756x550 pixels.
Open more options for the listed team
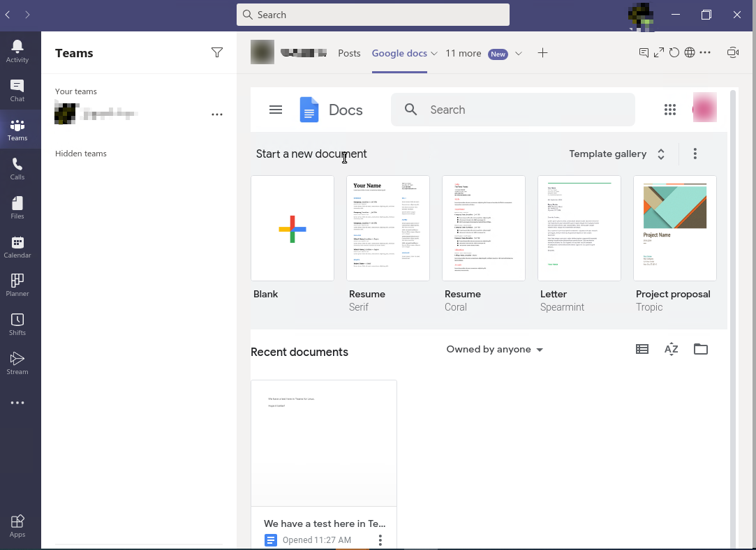click(x=217, y=114)
